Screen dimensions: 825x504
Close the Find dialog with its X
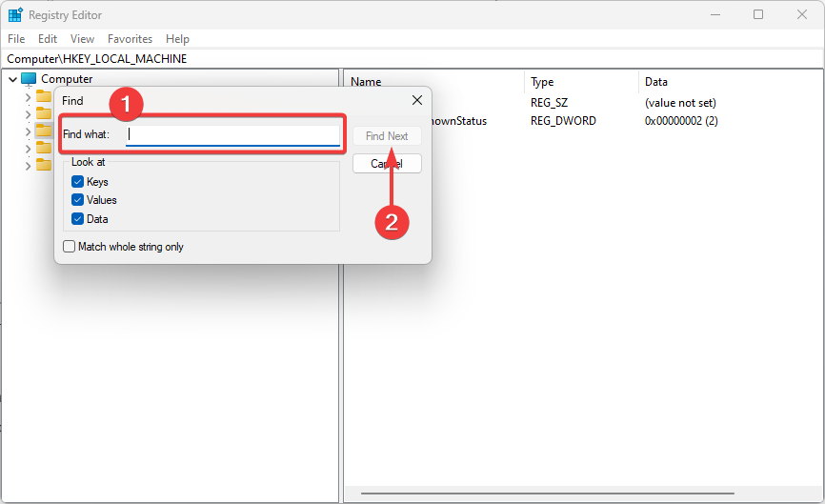416,100
